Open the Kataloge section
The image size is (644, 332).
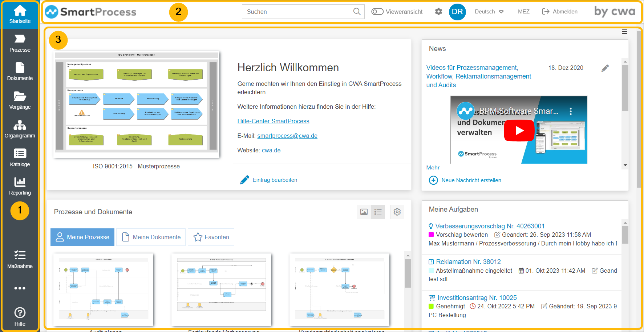(20, 158)
